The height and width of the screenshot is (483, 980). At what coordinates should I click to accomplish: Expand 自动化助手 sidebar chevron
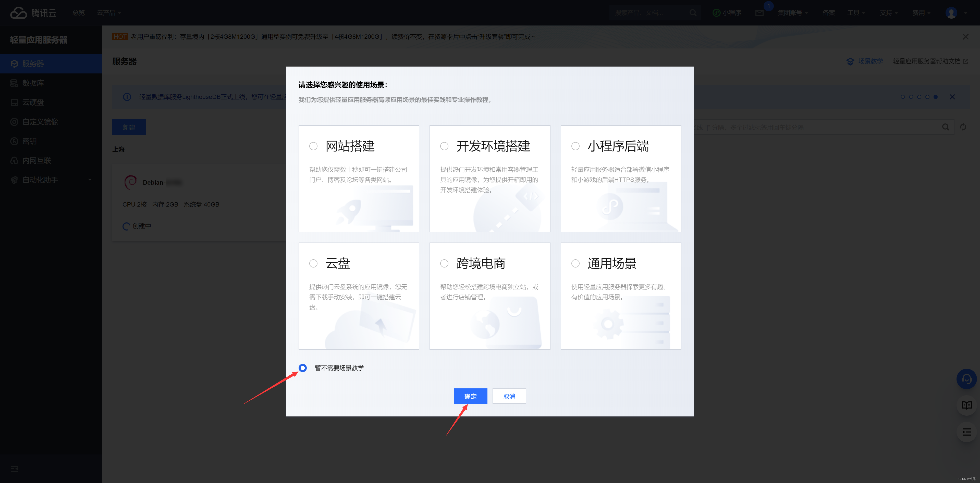pyautogui.click(x=90, y=180)
